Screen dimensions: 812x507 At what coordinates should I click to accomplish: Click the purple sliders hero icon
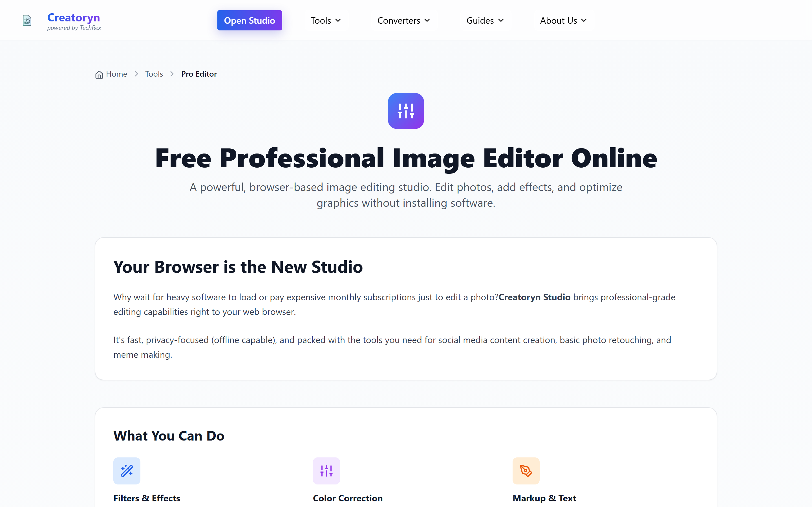click(406, 111)
